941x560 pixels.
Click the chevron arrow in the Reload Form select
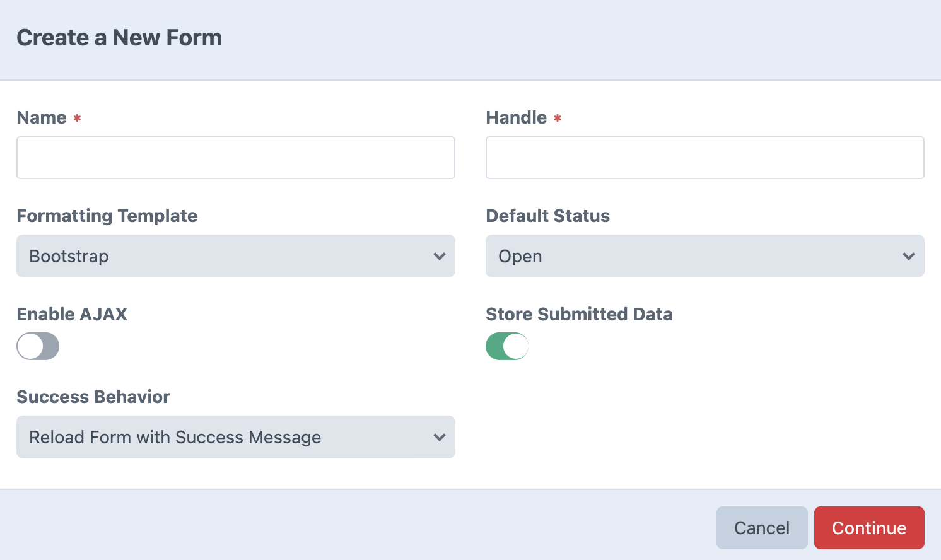click(440, 437)
